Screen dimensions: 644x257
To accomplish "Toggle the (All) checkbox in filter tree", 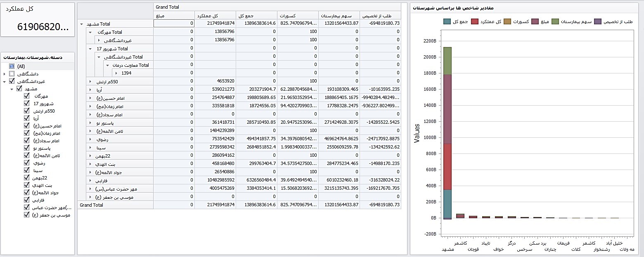I will (x=12, y=66).
